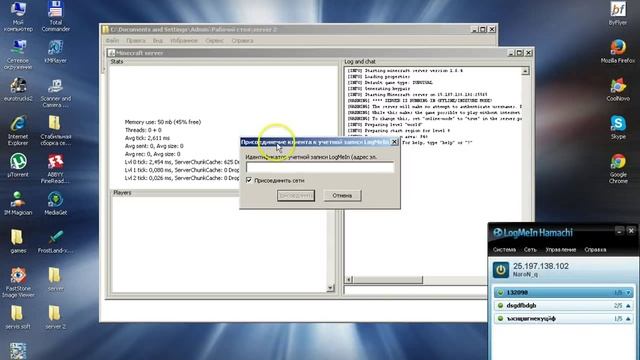The width and height of the screenshot is (640, 360).
Task: Select the FastStone Image Viewer icon
Action: click(x=18, y=282)
